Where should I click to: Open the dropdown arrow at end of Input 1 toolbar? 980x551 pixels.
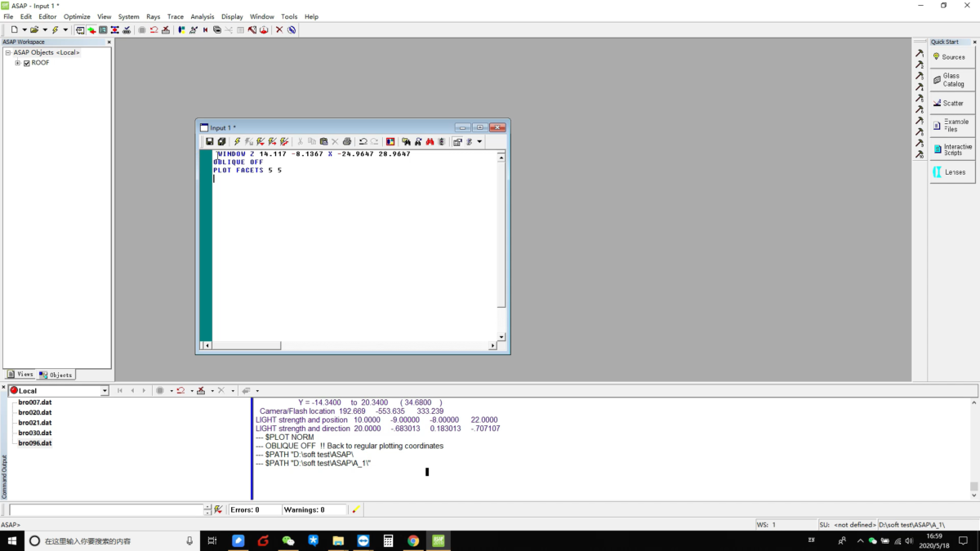[479, 141]
